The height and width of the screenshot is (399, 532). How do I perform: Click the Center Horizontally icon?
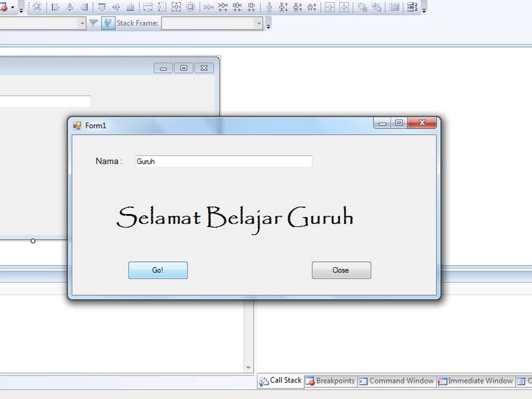[329, 7]
